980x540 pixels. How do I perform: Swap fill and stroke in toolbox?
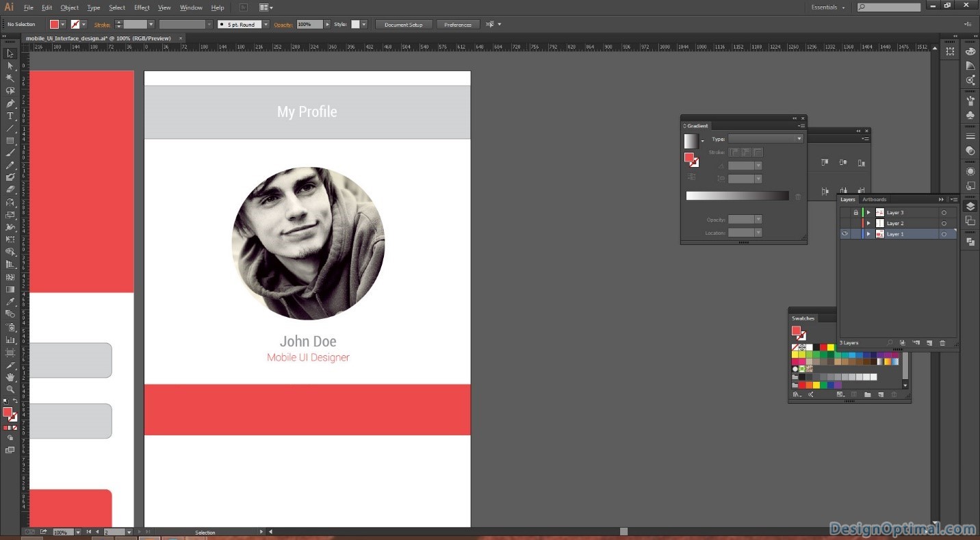pos(15,401)
